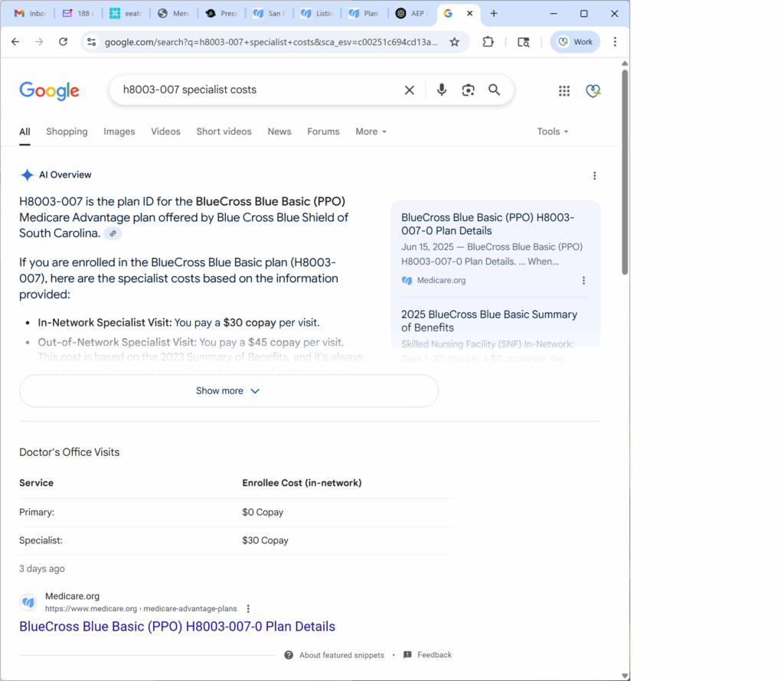The width and height of the screenshot is (784, 681).
Task: Expand AI Overview with Show more
Action: pyautogui.click(x=228, y=391)
